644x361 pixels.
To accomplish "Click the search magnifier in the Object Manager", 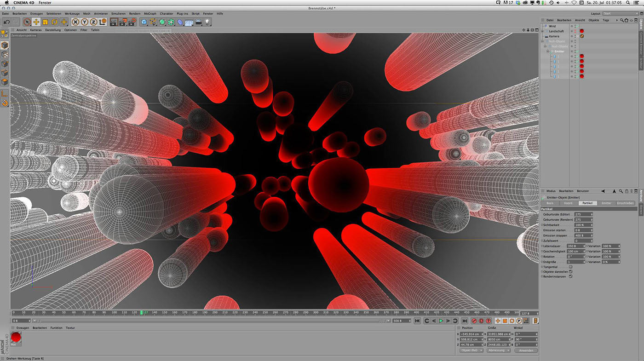I will [x=622, y=20].
